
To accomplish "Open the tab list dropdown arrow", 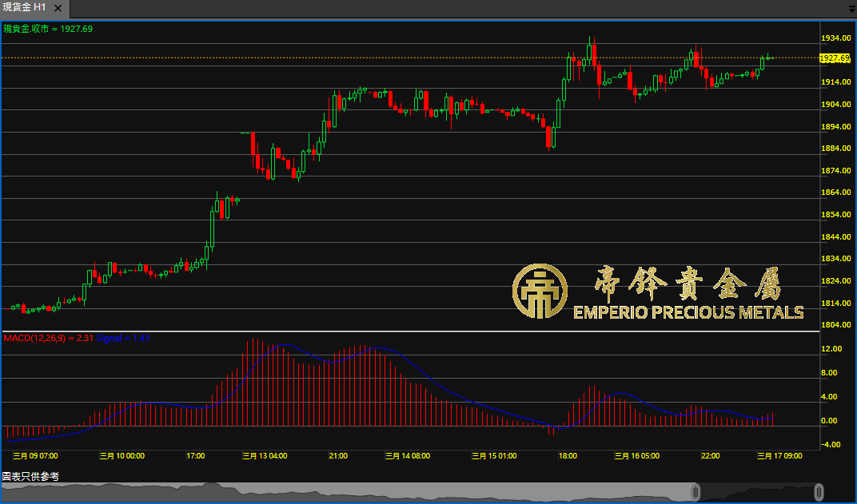I will click(x=851, y=9).
